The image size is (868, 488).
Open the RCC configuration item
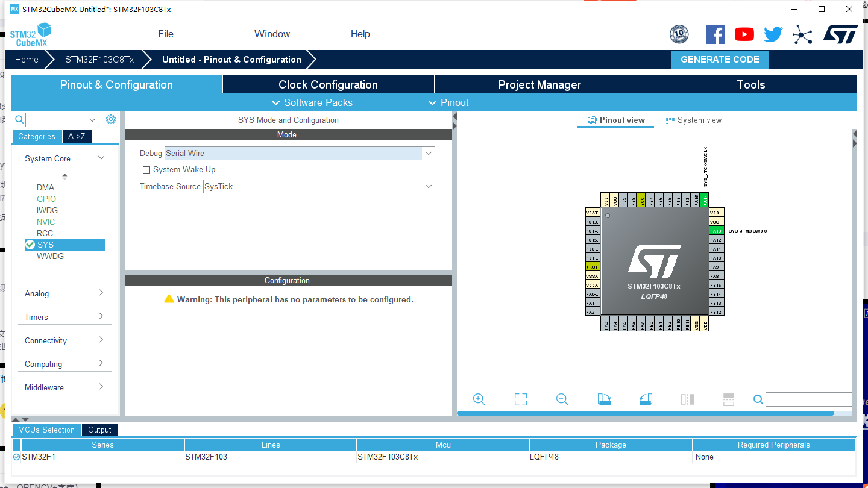click(x=45, y=233)
